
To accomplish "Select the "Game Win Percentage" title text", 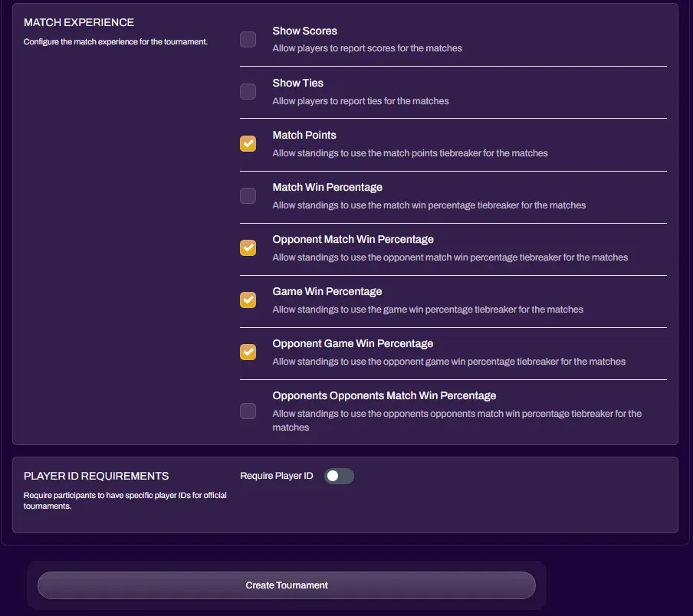I will point(327,292).
